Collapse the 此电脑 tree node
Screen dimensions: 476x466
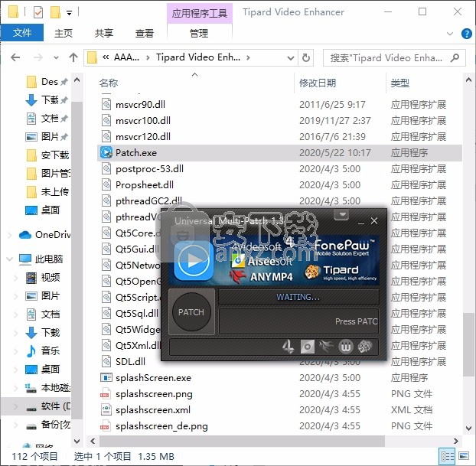(9, 259)
